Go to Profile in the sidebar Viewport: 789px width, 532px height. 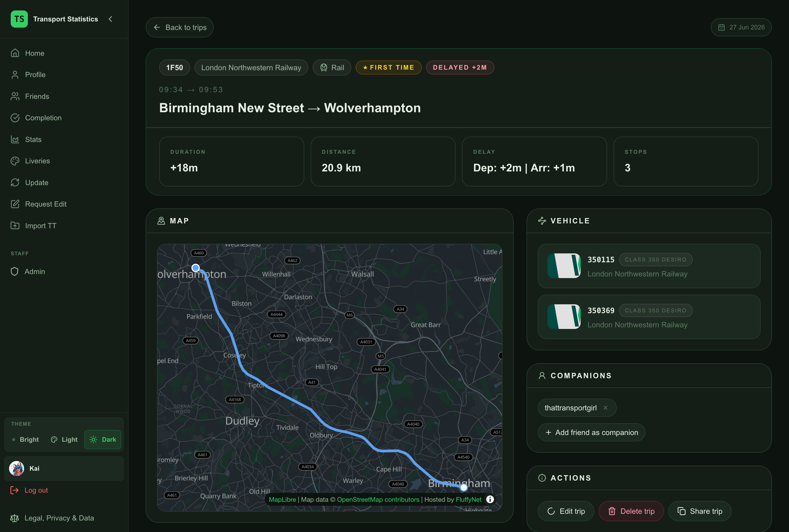click(x=64, y=75)
